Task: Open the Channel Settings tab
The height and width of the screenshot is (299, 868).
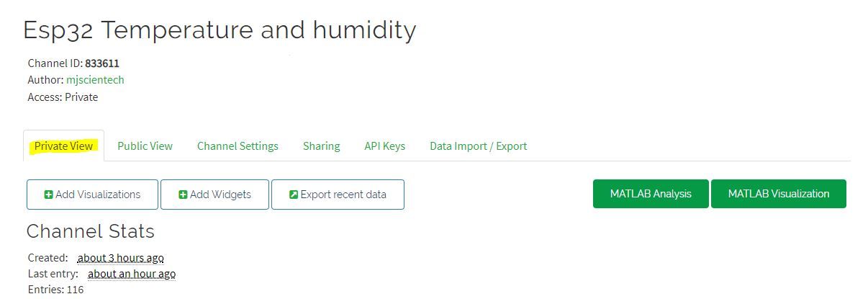Action: point(238,146)
